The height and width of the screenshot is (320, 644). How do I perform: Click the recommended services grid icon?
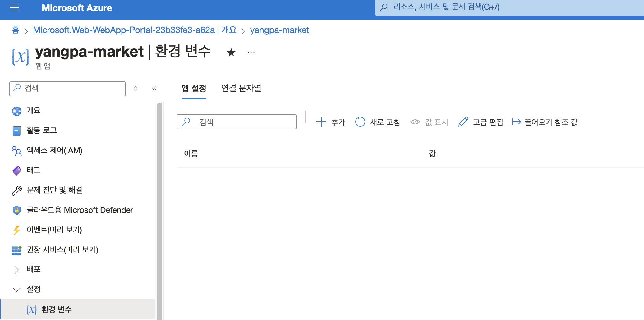click(x=17, y=250)
